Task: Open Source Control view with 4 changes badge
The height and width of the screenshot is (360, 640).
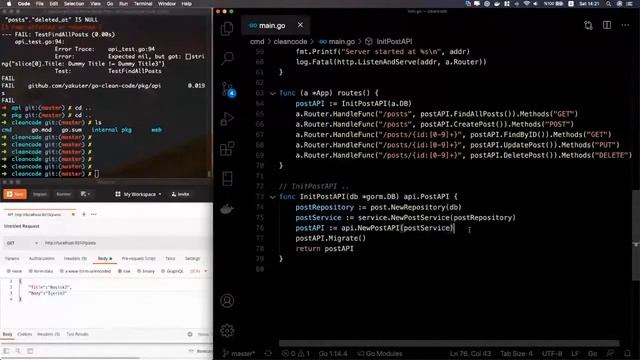Action: pyautogui.click(x=228, y=89)
